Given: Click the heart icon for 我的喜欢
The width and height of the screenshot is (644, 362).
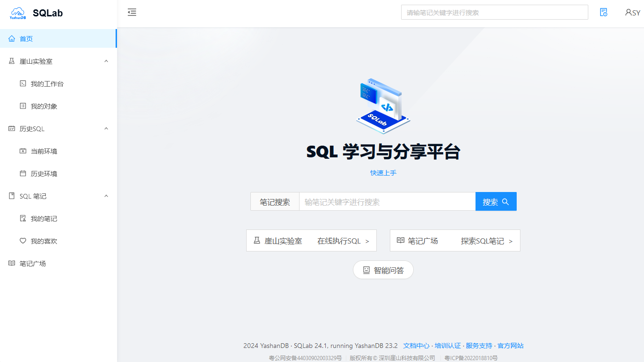Looking at the screenshot, I should tap(23, 241).
